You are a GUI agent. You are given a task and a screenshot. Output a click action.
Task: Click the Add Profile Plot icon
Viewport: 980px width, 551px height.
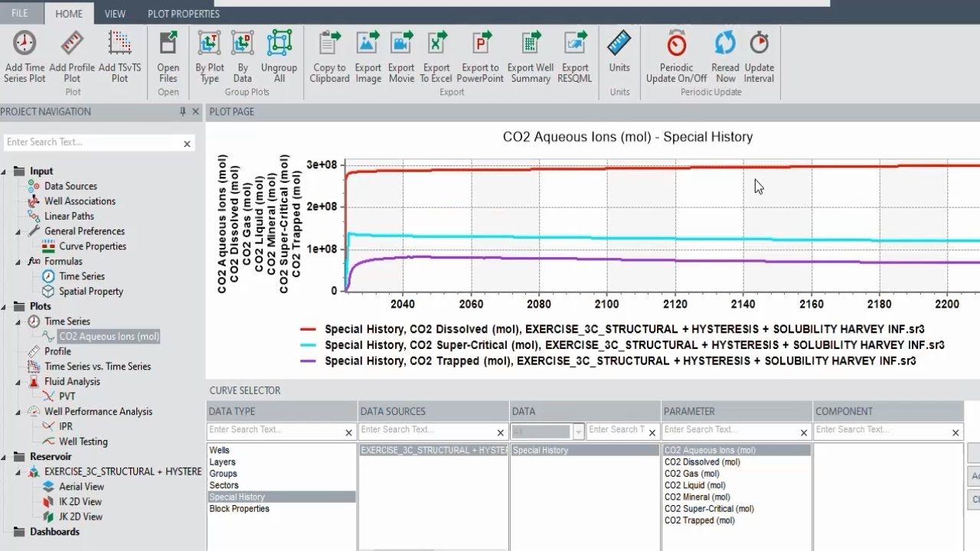click(72, 44)
